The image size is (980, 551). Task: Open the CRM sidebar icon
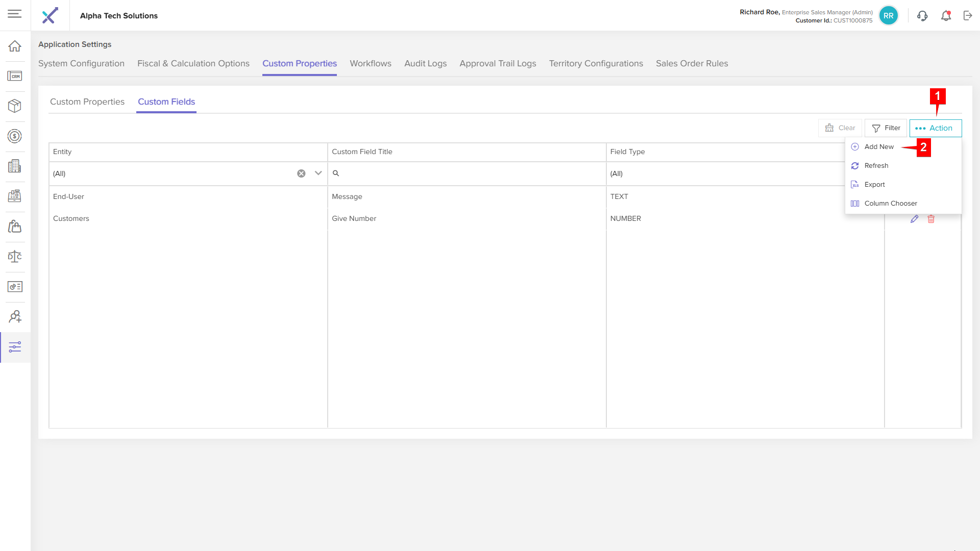pos(15,76)
